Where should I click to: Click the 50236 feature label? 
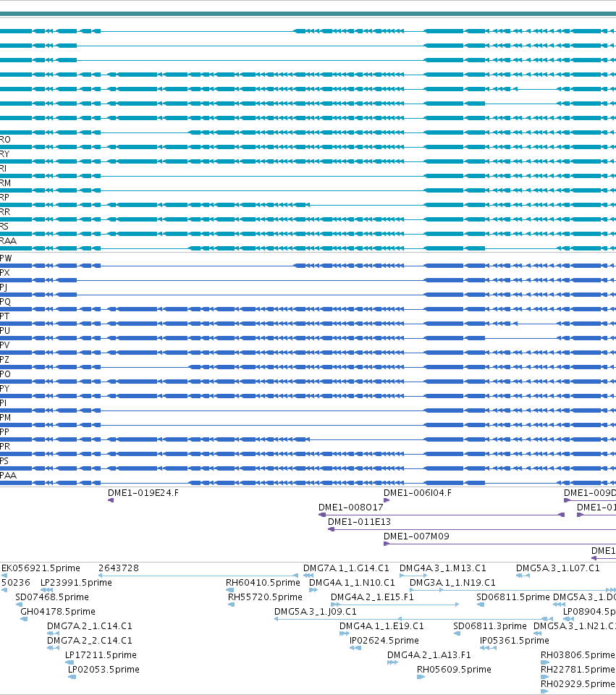[x=15, y=583]
